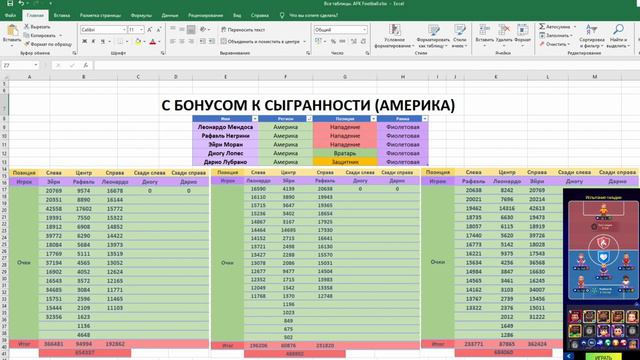Undo the last action
640x360 pixels.
click(x=20, y=3)
